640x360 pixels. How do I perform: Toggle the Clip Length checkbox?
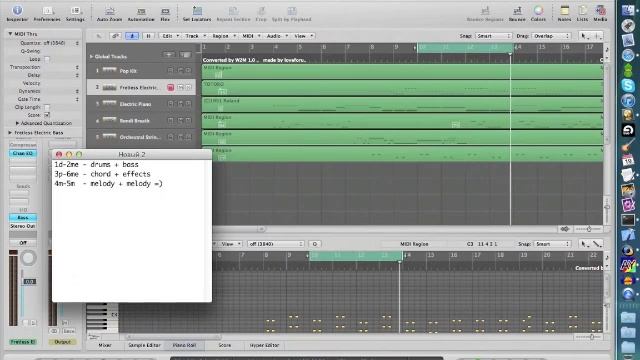(x=47, y=107)
